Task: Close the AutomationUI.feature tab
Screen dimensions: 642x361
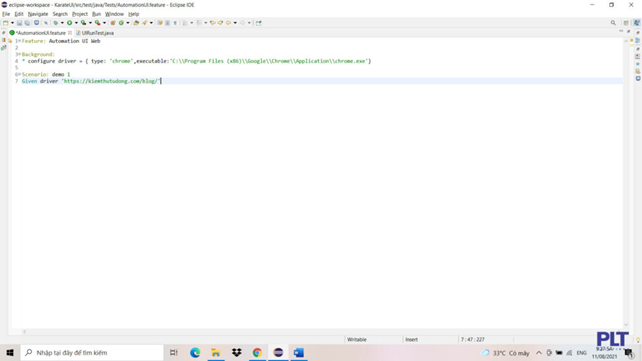Action: pyautogui.click(x=70, y=33)
